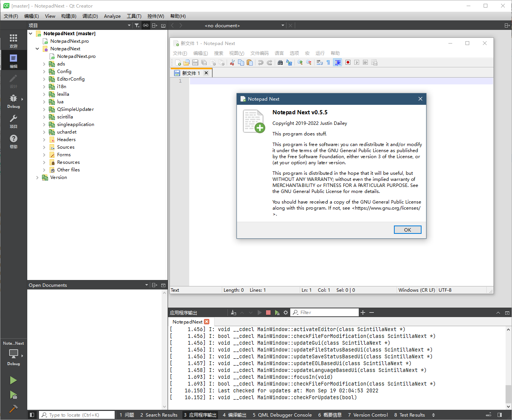Click Save All icon in Notepad Next toolbar
Screen dimensions: 512x420
pos(204,62)
